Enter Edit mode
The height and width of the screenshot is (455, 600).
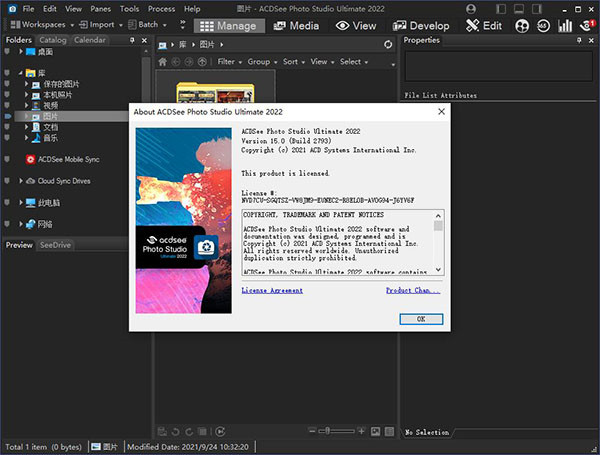pyautogui.click(x=485, y=25)
